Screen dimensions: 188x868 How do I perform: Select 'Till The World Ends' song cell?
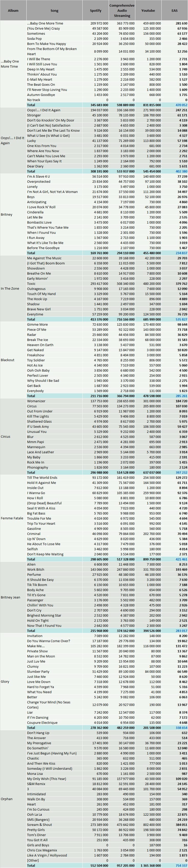[x=54, y=478]
